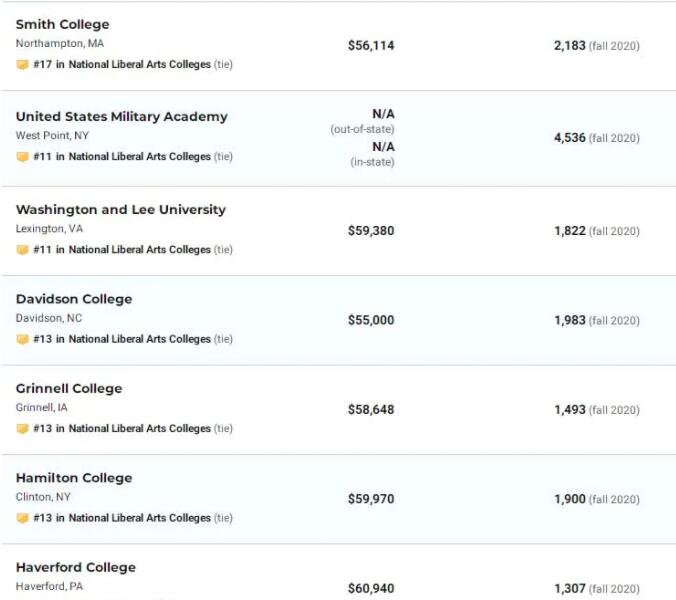Click the ranking badge icon under Davidson College
The height and width of the screenshot is (600, 676).
pos(22,339)
